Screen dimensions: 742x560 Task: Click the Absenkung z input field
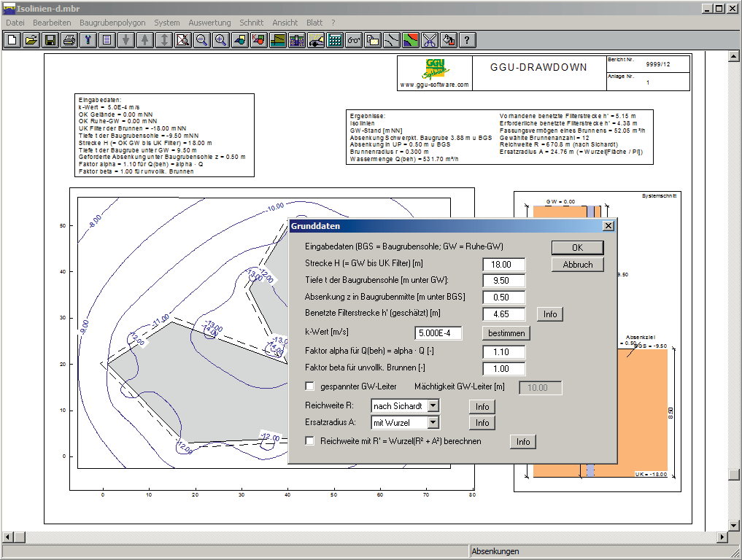[x=503, y=297]
